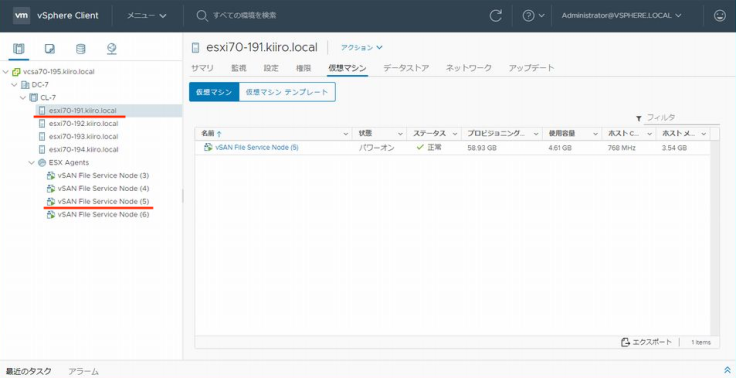Screen dimensions: 736x378
Task: Open the Networking inventory view
Action: [x=112, y=49]
